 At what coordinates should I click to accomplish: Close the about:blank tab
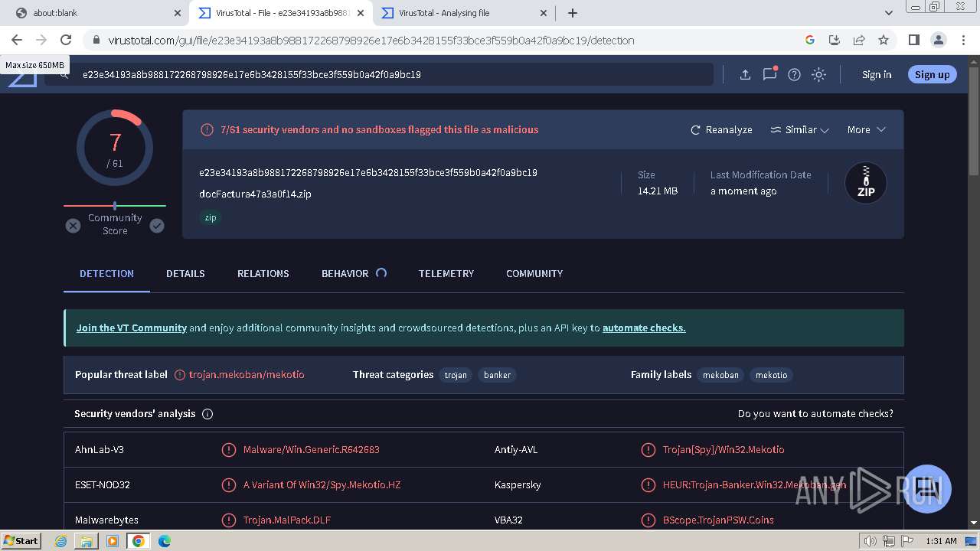178,13
